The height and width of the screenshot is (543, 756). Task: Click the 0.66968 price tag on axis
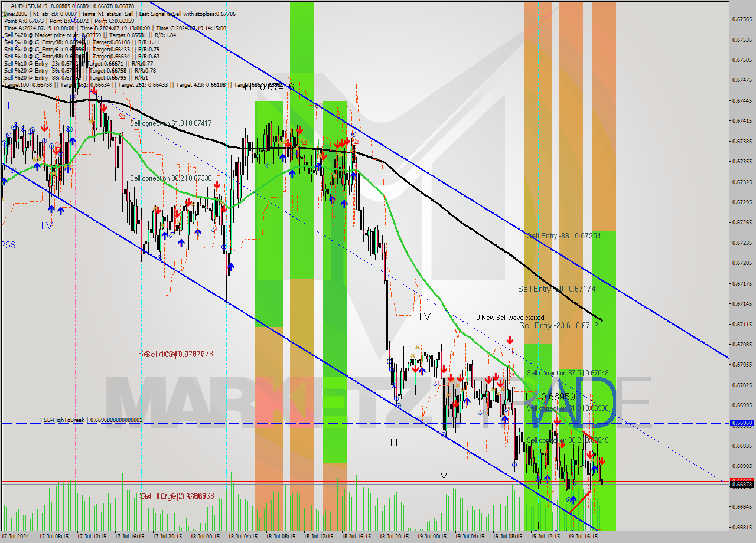[x=742, y=423]
